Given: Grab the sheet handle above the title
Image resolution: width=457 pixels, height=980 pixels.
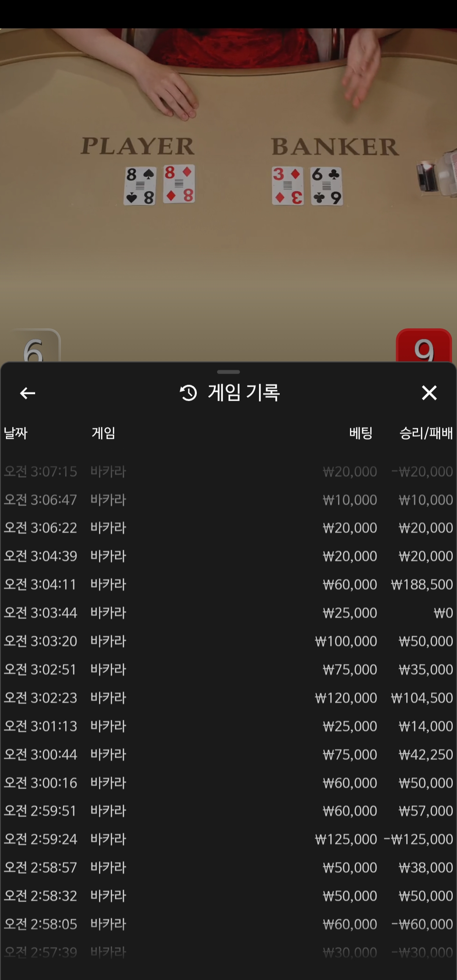Looking at the screenshot, I should coord(228,372).
